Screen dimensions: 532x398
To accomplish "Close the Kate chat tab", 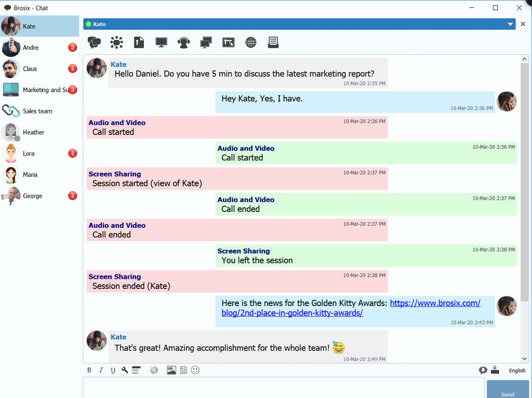I will click(523, 24).
